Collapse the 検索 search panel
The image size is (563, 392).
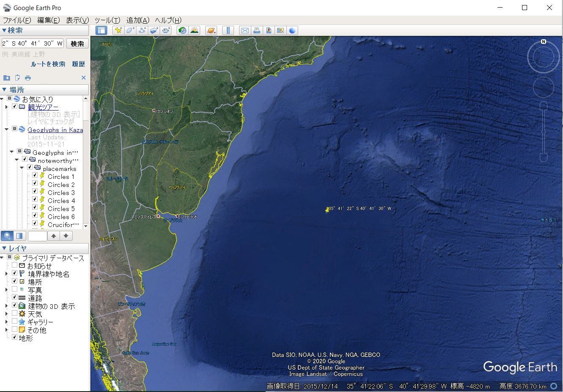coord(4,30)
